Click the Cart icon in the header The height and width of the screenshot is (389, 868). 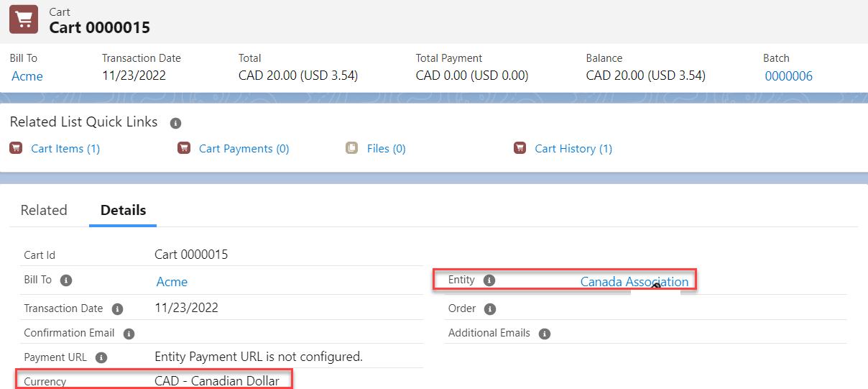[x=23, y=19]
